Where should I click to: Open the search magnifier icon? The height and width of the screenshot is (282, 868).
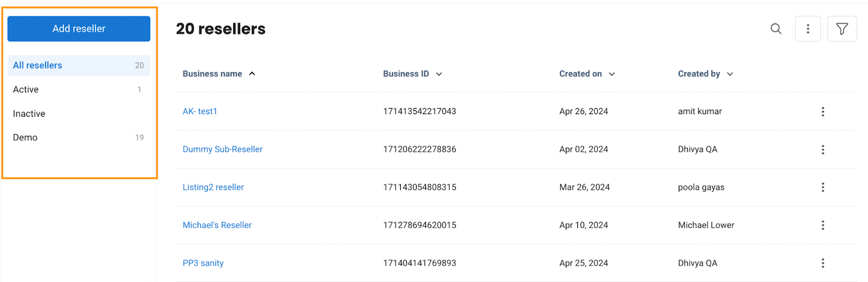tap(776, 29)
